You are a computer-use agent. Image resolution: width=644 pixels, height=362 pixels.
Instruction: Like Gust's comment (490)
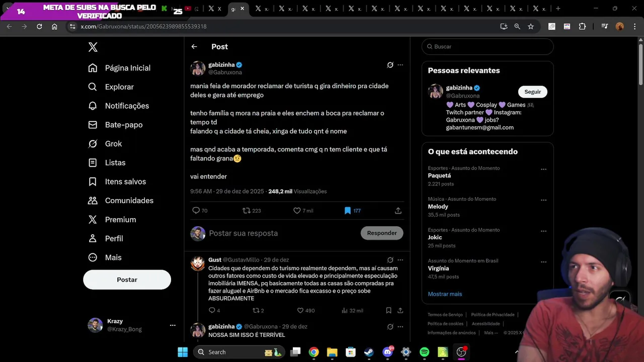point(306,311)
